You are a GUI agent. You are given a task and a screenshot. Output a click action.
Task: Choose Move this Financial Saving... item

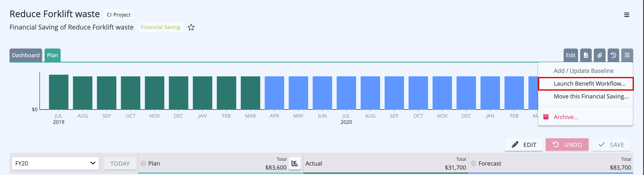tap(586, 96)
